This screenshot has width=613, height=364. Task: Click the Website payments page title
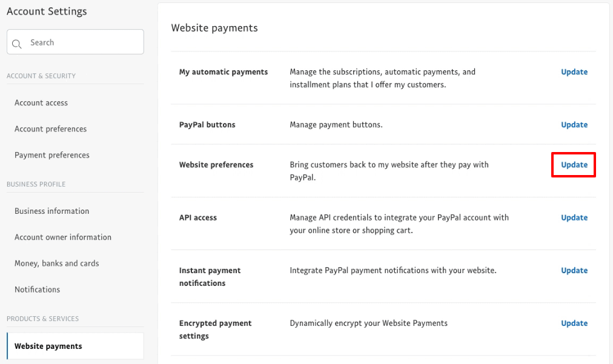click(214, 27)
